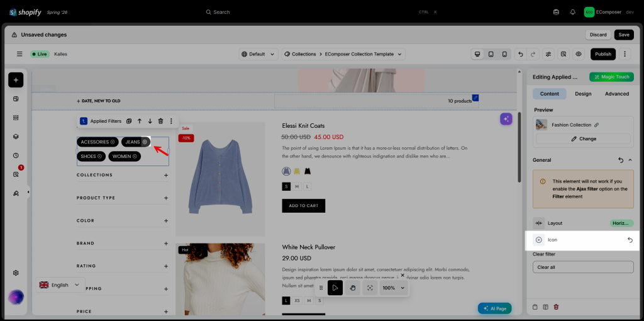Open the Content tab
Screen dimensions: 644x321
click(x=549, y=94)
